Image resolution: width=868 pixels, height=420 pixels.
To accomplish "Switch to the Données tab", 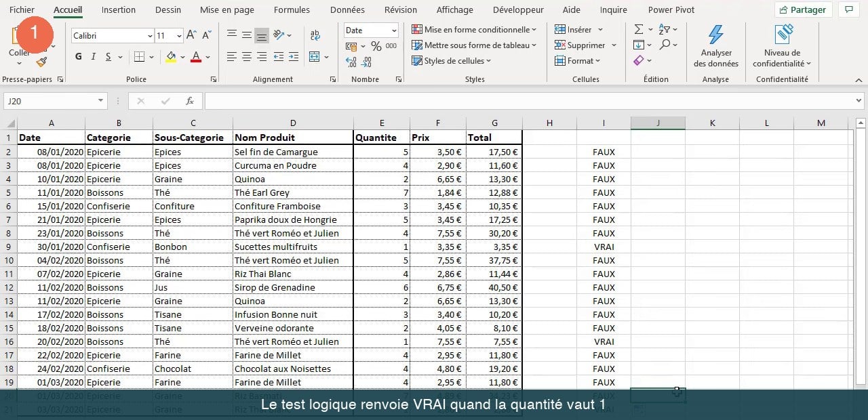I will [x=347, y=10].
